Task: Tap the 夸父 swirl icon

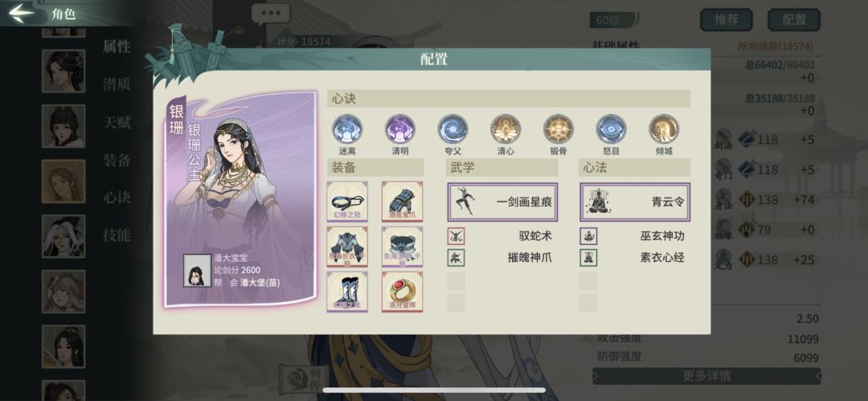Action: coord(452,129)
